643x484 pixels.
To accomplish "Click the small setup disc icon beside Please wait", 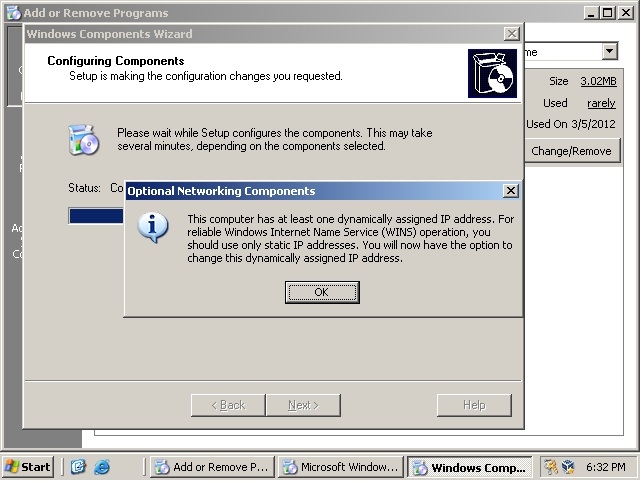I will [84, 140].
